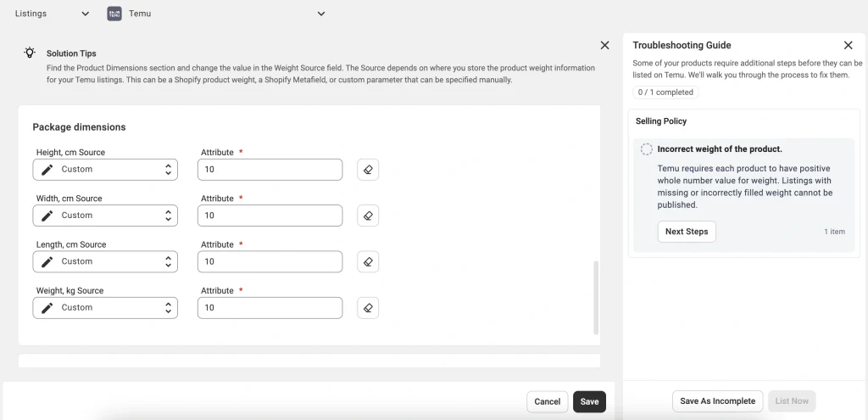The width and height of the screenshot is (868, 420).
Task: Edit the Height attribute value field
Action: click(x=270, y=170)
